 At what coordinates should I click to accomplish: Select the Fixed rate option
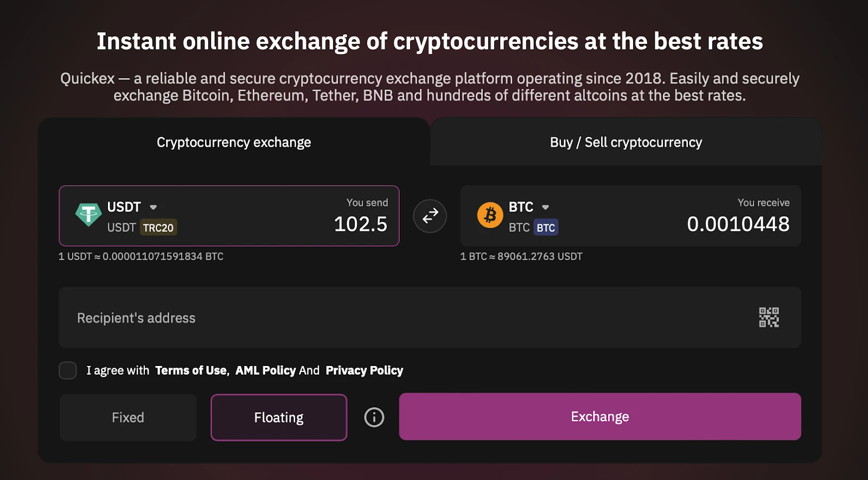pyautogui.click(x=127, y=417)
